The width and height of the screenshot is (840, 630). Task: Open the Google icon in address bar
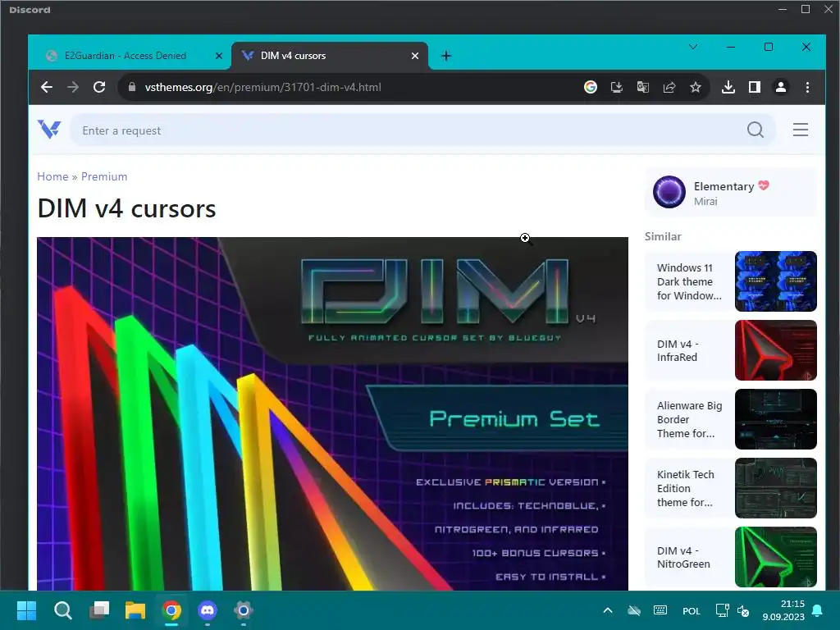click(x=591, y=87)
